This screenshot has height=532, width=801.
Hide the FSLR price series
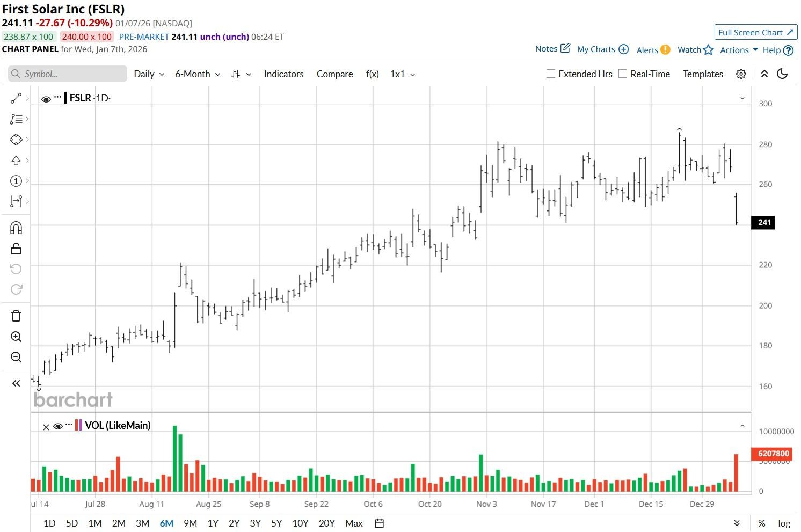click(x=46, y=99)
